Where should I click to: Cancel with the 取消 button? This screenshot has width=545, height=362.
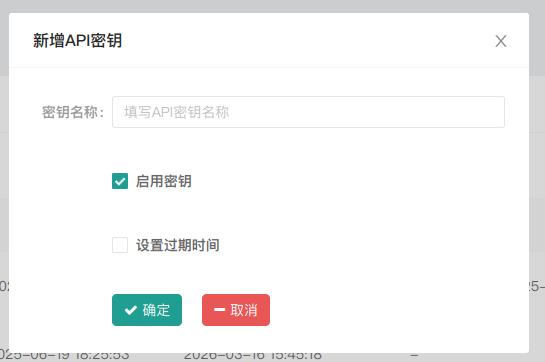(x=236, y=310)
